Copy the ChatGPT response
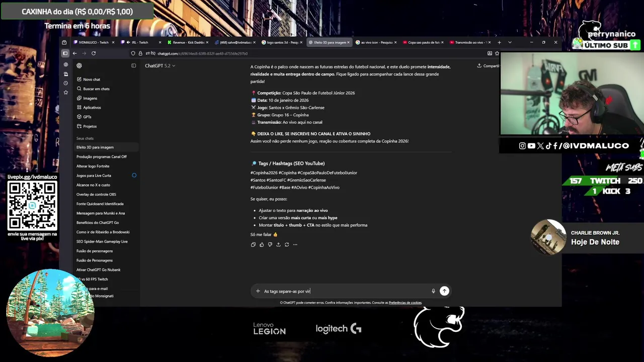Screen dimensions: 644x362 tap(253, 245)
